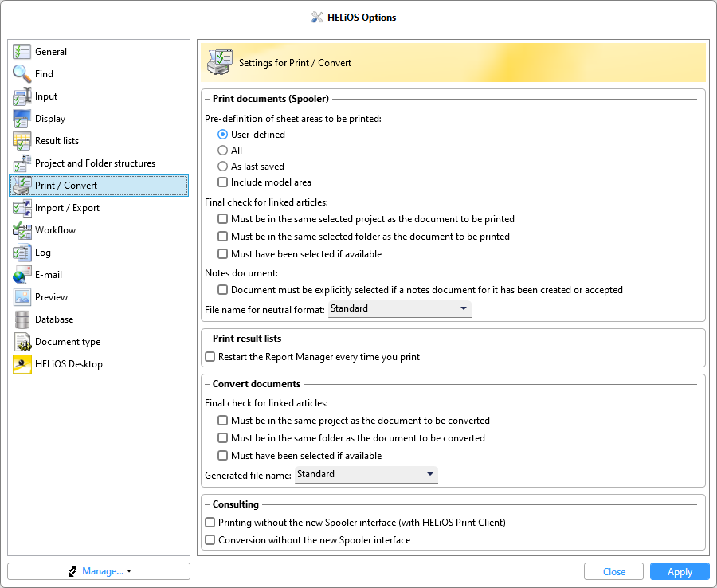Select Import / Export category
Viewport: 717px width, 588px height.
[x=99, y=208]
